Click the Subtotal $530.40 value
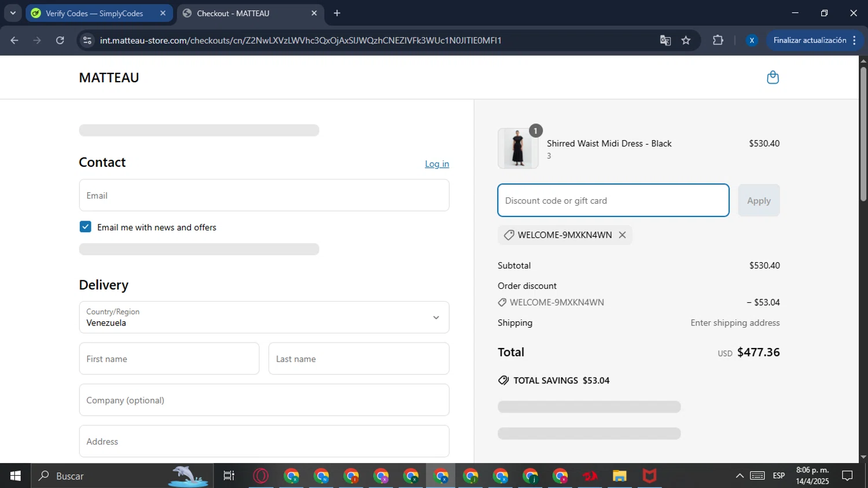Screen dimensions: 868x488 point(764,266)
